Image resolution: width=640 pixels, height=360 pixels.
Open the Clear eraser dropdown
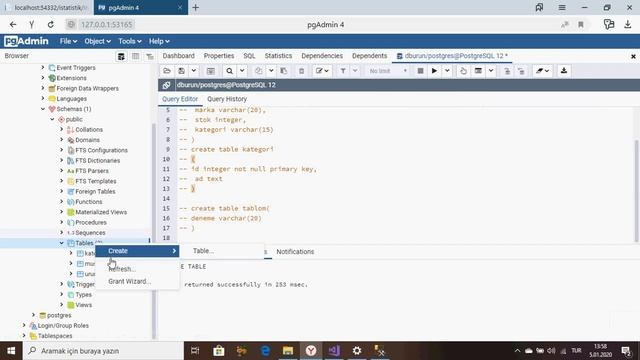point(542,71)
